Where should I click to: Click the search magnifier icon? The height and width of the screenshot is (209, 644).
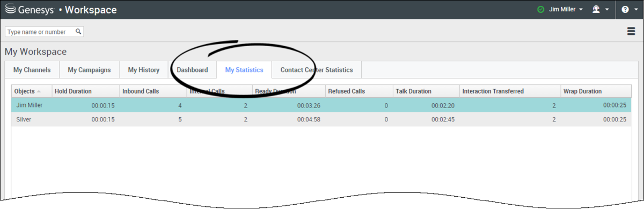coord(78,32)
